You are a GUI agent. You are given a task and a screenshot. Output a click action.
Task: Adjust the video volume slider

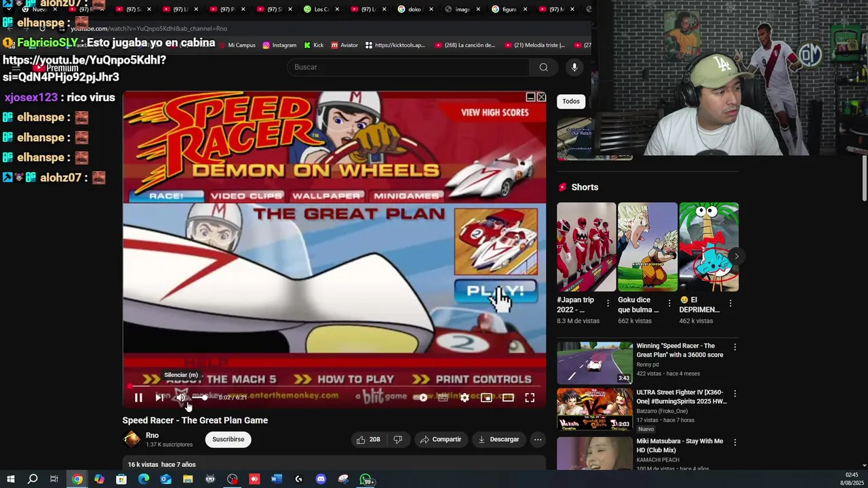coord(201,398)
